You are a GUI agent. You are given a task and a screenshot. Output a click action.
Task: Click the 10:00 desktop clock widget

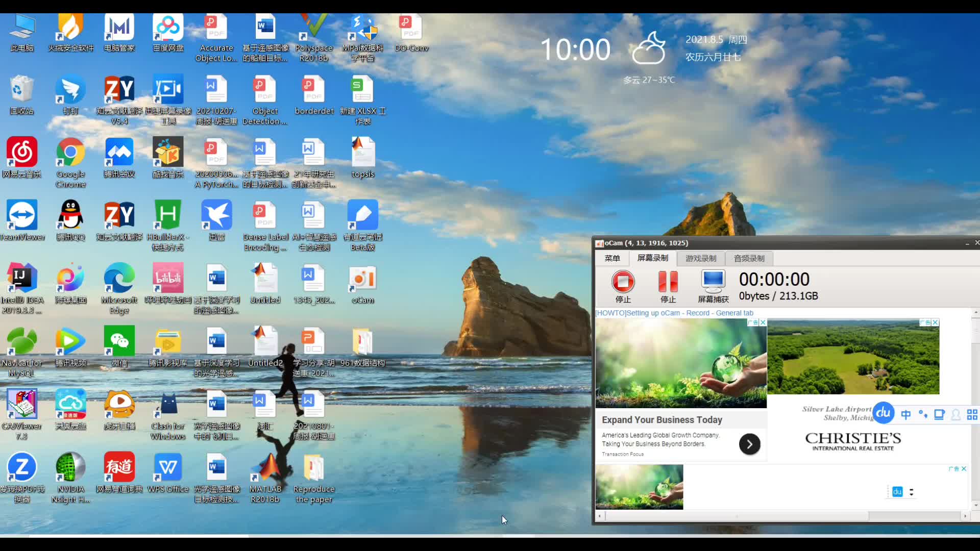pos(575,49)
